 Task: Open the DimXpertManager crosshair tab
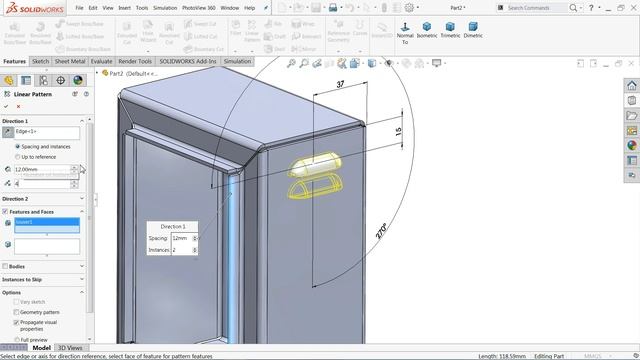[x=60, y=80]
